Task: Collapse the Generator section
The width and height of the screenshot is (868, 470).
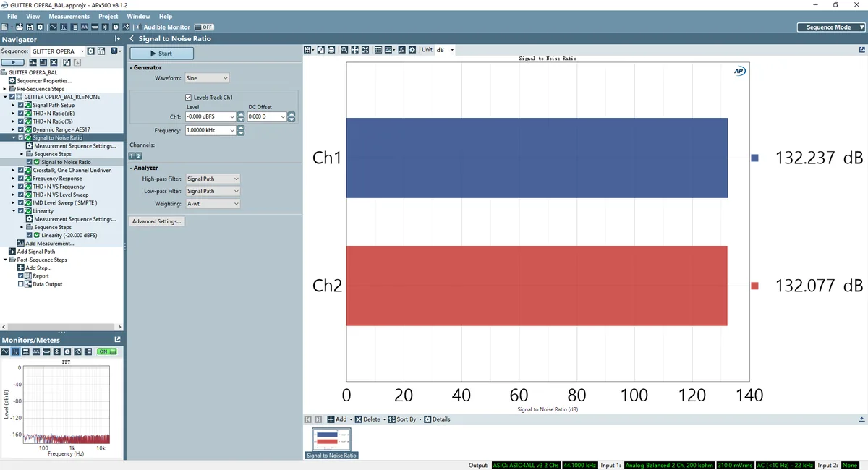Action: coord(132,67)
